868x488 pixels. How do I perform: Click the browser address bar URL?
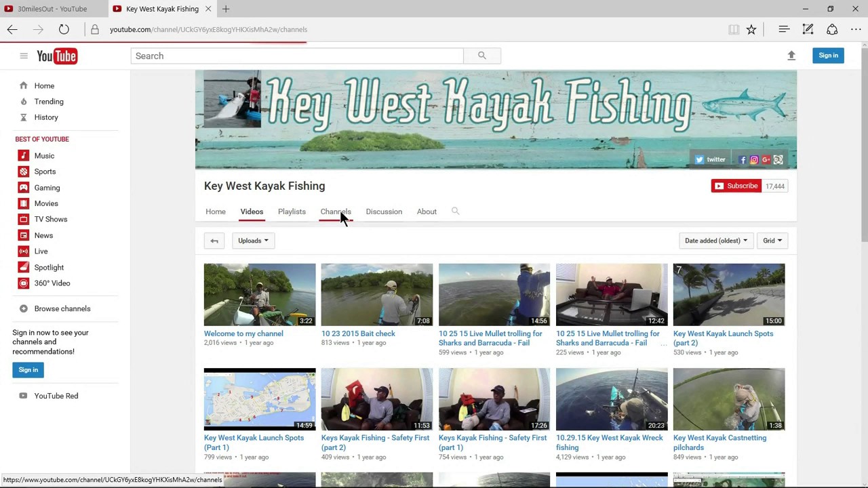(x=208, y=29)
